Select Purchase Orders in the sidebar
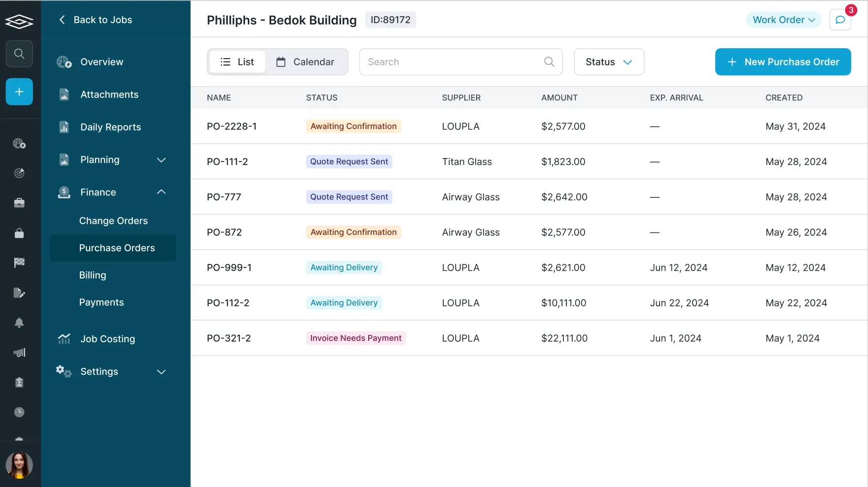The height and width of the screenshot is (487, 868). pyautogui.click(x=113, y=248)
